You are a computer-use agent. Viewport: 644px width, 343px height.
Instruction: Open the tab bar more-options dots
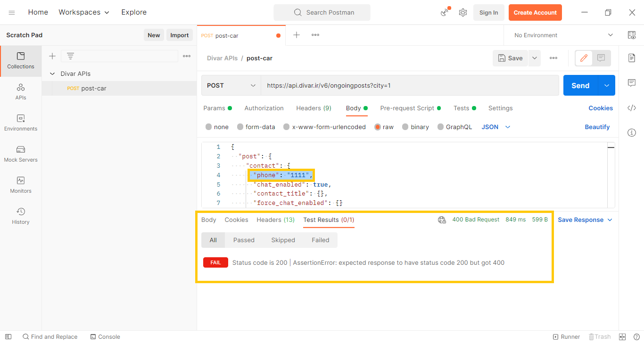coord(315,35)
